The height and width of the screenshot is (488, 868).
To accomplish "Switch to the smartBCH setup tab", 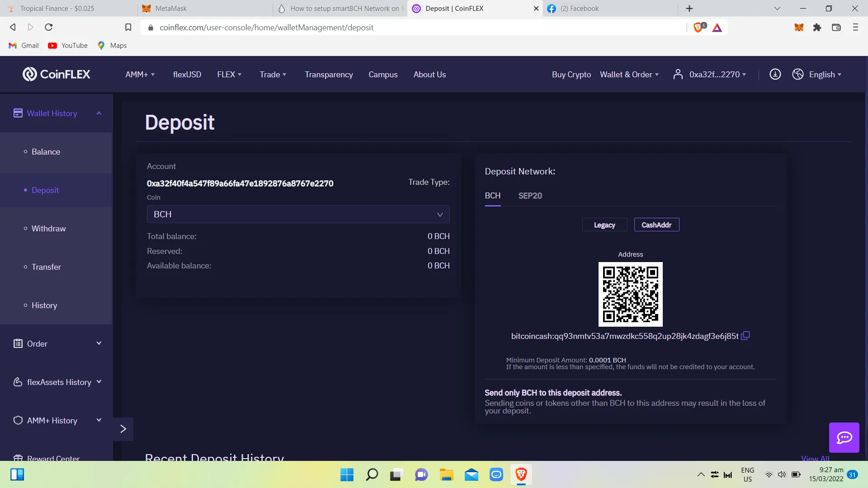I will click(x=340, y=9).
